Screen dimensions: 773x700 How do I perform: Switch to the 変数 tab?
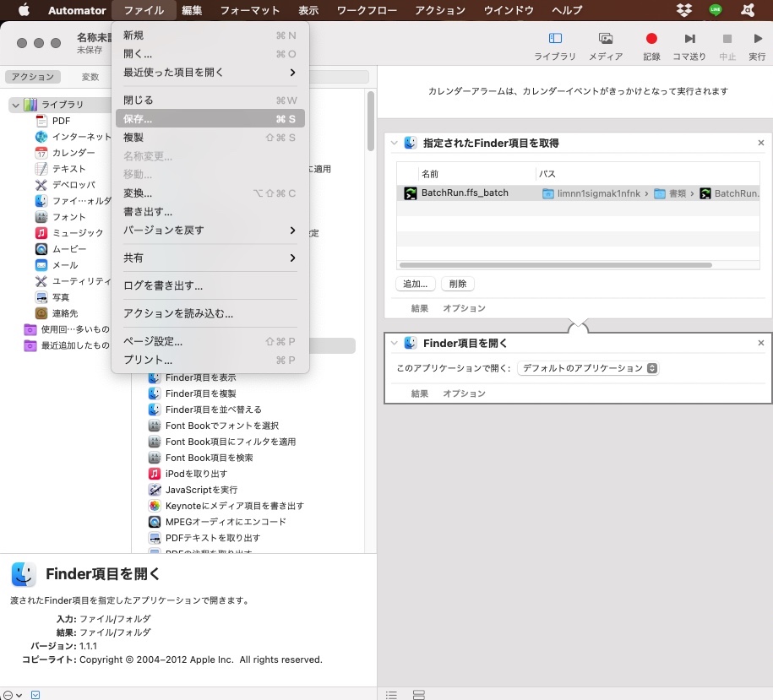click(90, 77)
